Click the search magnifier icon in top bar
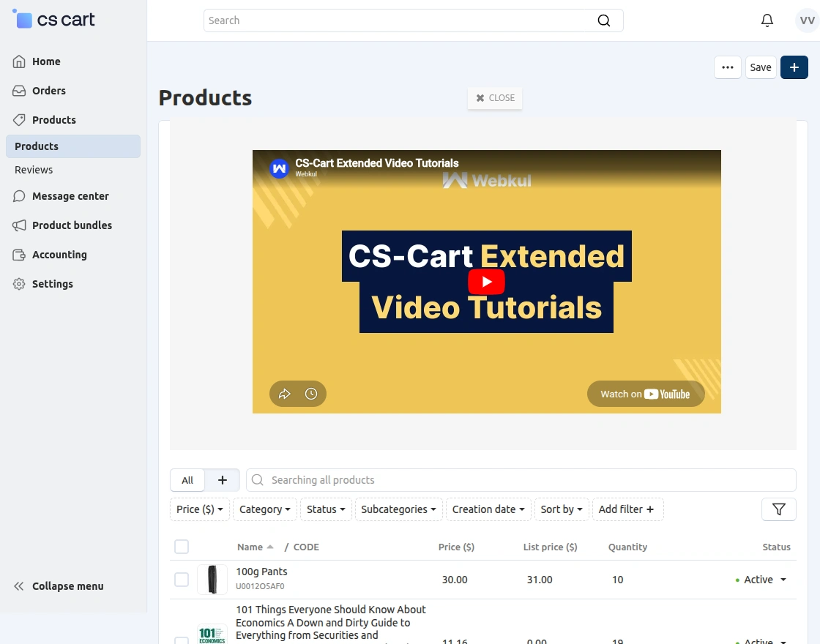The width and height of the screenshot is (820, 644). (x=603, y=20)
